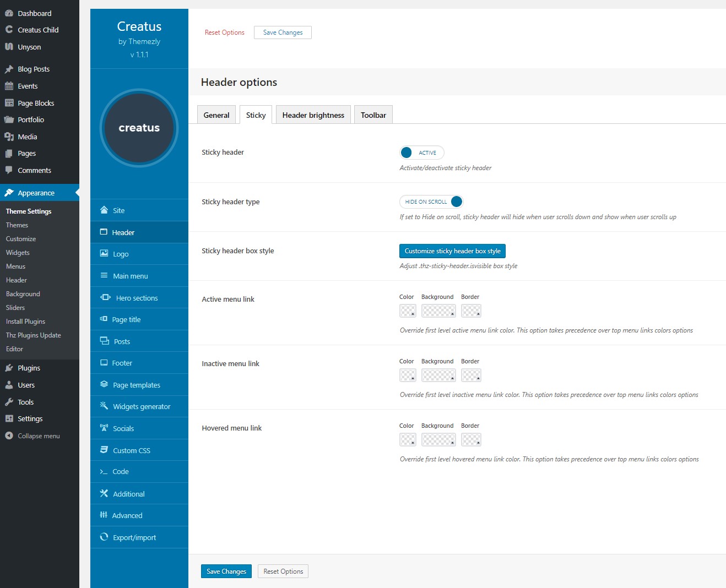Click the Site home icon in theme sidebar

(104, 210)
